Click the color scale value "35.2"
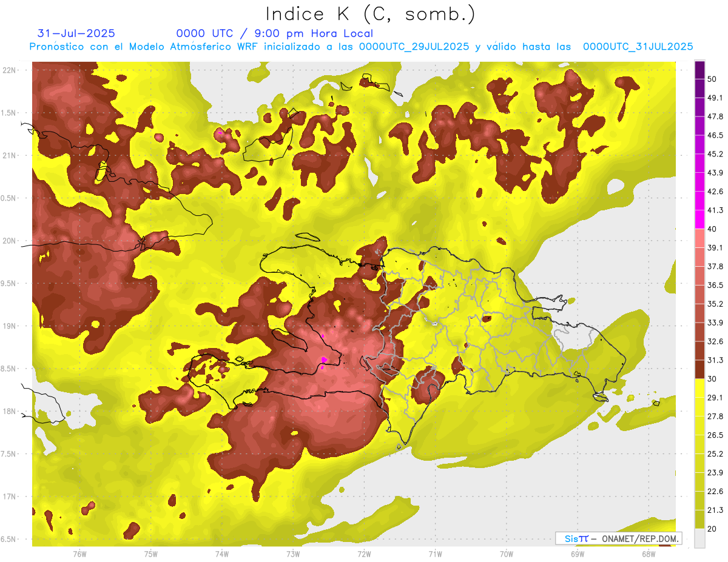Screen dimensions: 728x562 click(715, 304)
